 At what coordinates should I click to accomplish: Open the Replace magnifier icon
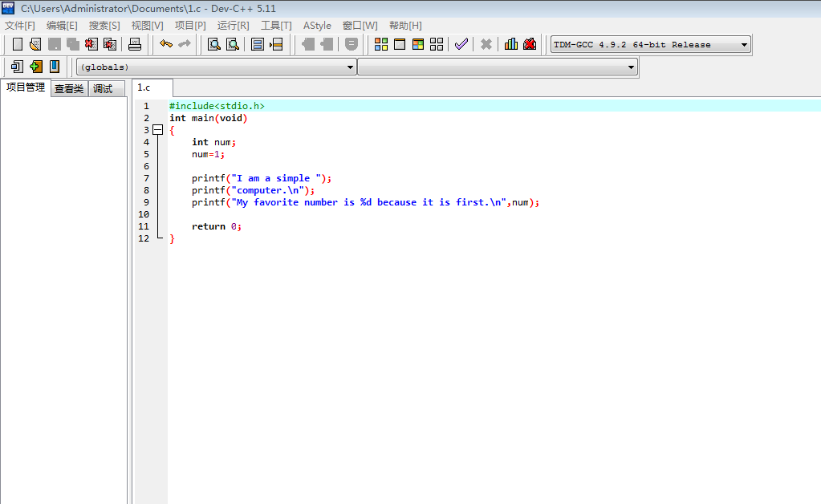(233, 44)
